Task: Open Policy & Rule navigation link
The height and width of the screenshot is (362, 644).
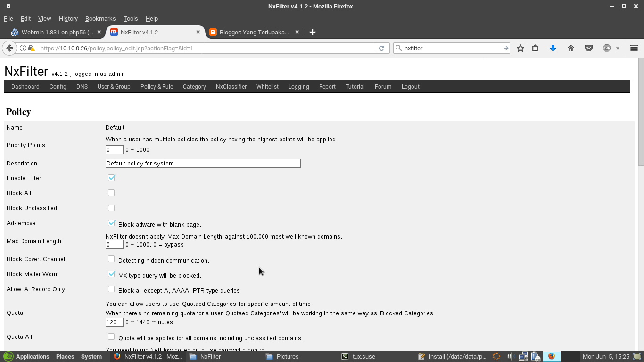Action: point(157,87)
